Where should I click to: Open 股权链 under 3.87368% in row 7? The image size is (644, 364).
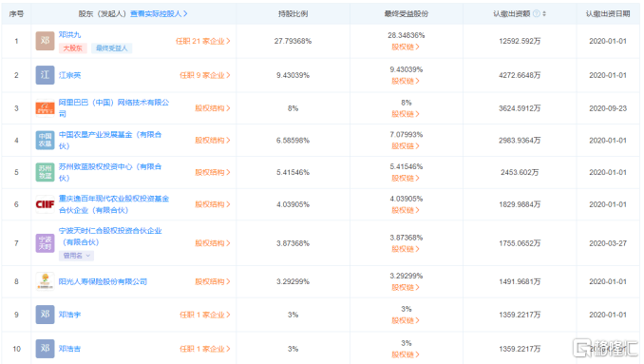(x=406, y=249)
